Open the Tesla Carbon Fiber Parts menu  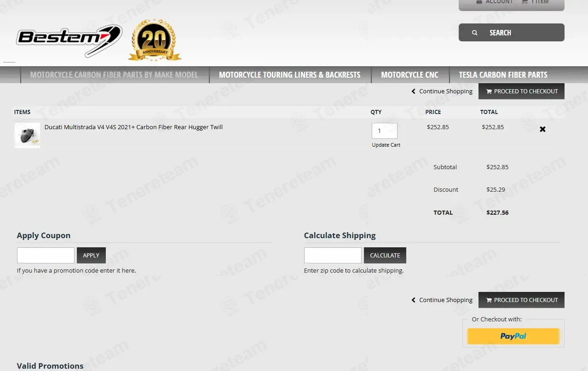click(503, 75)
